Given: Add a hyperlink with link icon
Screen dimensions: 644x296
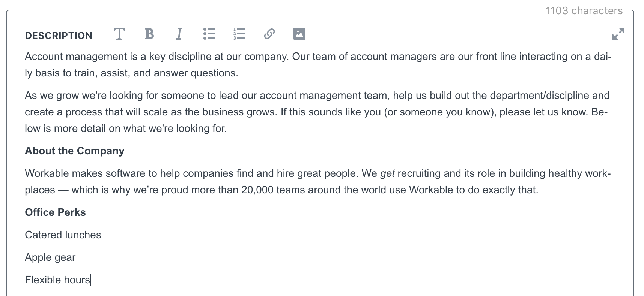Looking at the screenshot, I should pyautogui.click(x=269, y=34).
